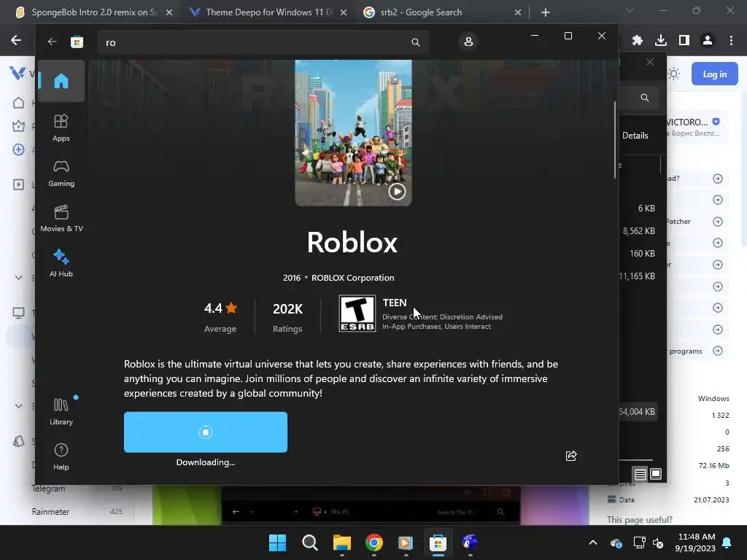Click the Microsoft Store page scrollbar
747x560 pixels.
pyautogui.click(x=615, y=139)
